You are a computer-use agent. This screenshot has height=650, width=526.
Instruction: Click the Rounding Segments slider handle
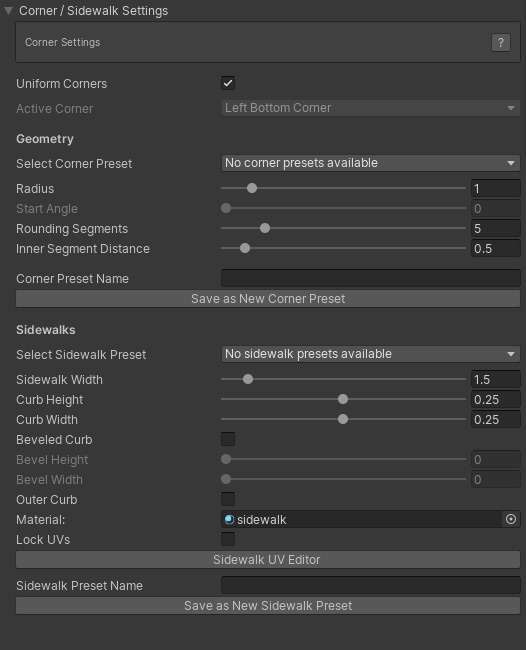pyautogui.click(x=265, y=228)
